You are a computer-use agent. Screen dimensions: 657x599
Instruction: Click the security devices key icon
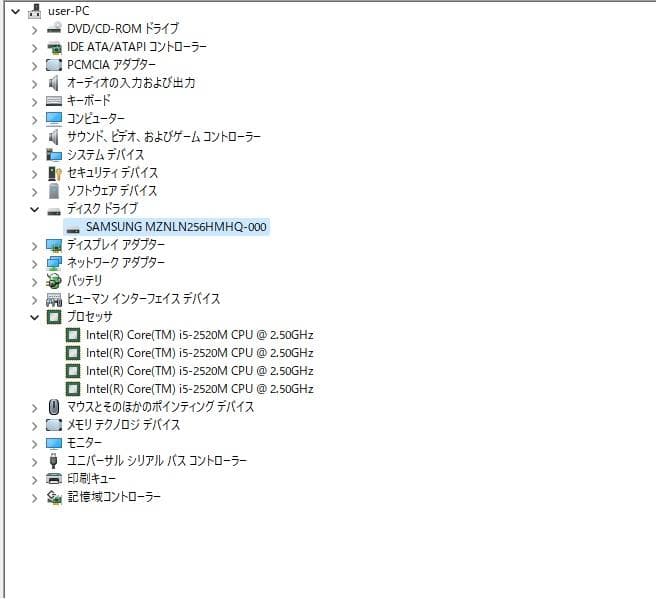tap(54, 173)
